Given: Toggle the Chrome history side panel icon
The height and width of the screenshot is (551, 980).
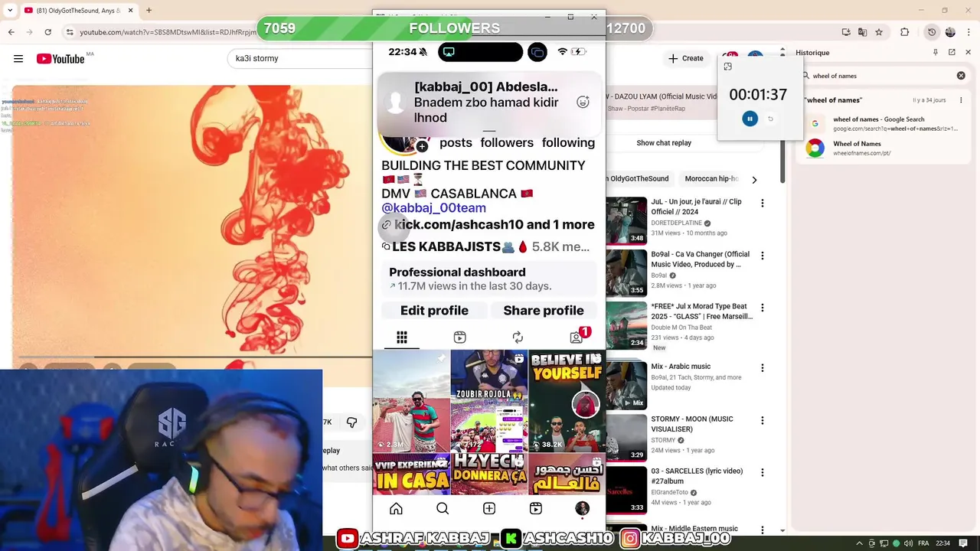Looking at the screenshot, I should tap(932, 32).
